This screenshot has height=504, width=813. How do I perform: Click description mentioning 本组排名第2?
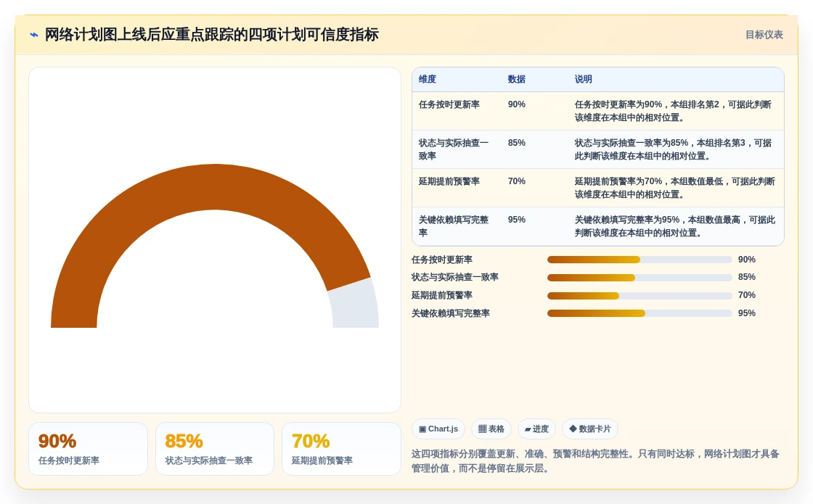click(x=673, y=111)
